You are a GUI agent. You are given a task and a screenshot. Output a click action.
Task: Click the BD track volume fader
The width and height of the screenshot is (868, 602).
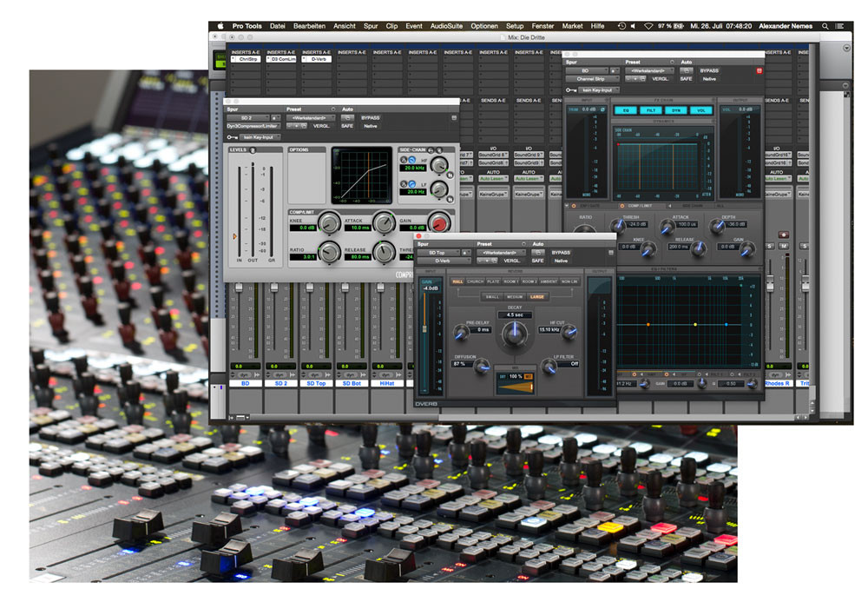[x=240, y=288]
